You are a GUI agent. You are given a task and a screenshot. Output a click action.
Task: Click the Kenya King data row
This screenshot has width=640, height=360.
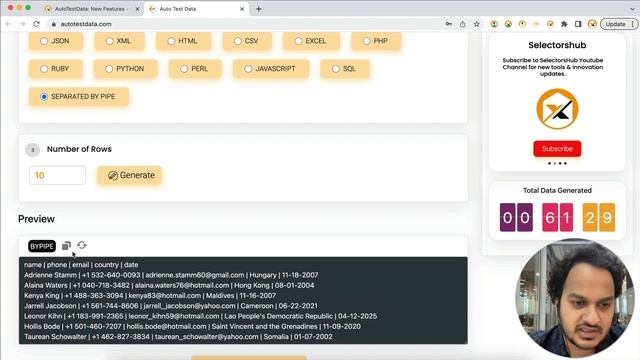(x=150, y=296)
